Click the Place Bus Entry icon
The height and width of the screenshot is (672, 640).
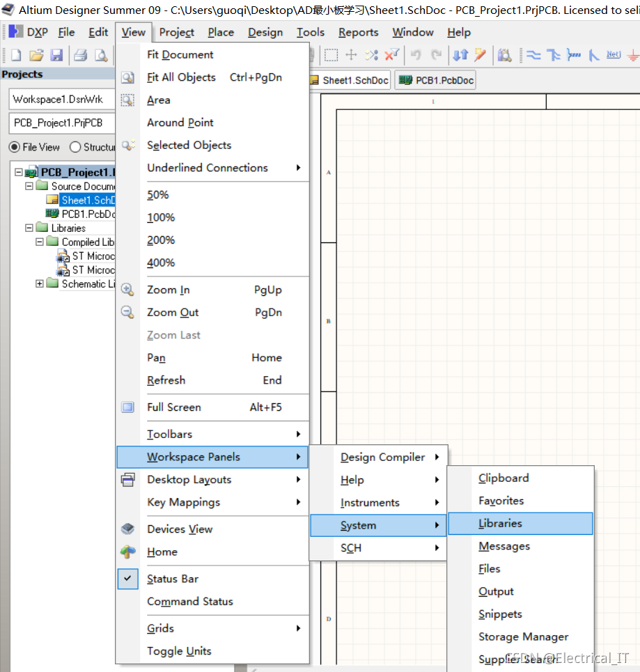[x=594, y=55]
